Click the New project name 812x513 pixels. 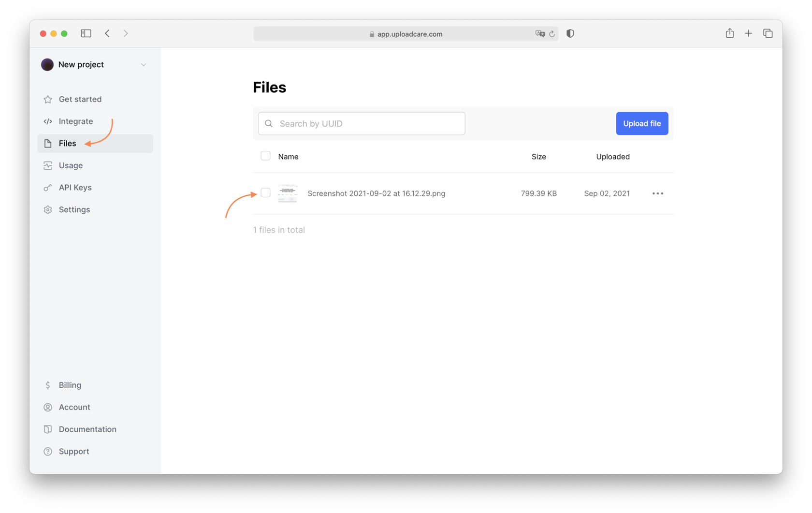click(x=81, y=64)
